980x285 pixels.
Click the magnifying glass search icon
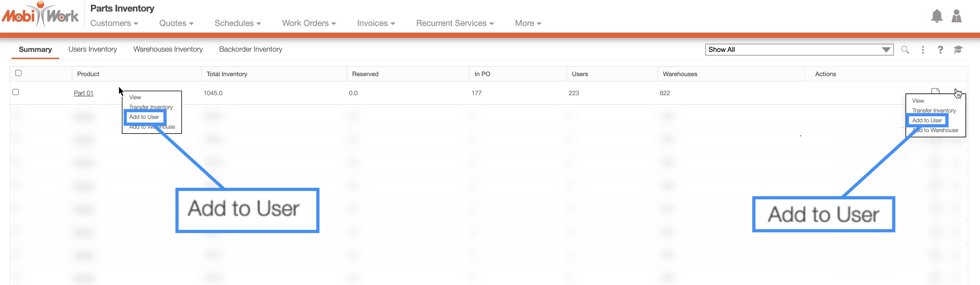905,50
